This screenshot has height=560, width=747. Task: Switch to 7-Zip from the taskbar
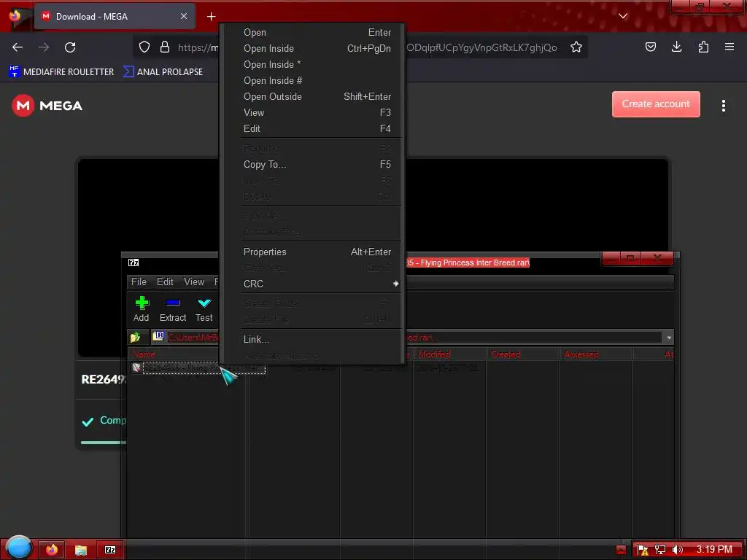(x=110, y=550)
